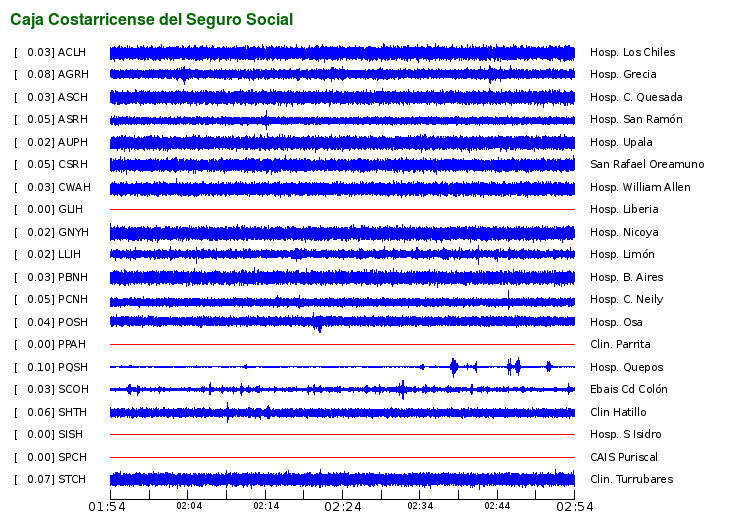The width and height of the screenshot is (740, 513).
Task: Click the 01:54 time axis label
Action: point(107,507)
